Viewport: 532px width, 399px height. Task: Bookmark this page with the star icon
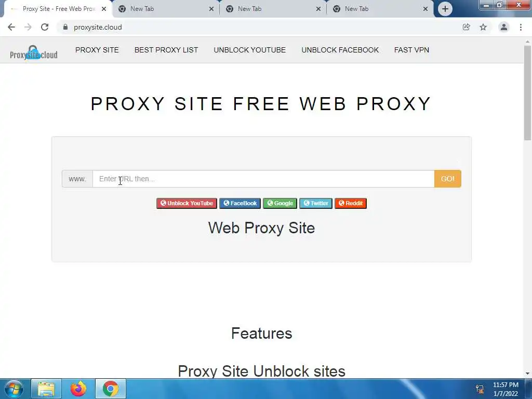(x=483, y=27)
